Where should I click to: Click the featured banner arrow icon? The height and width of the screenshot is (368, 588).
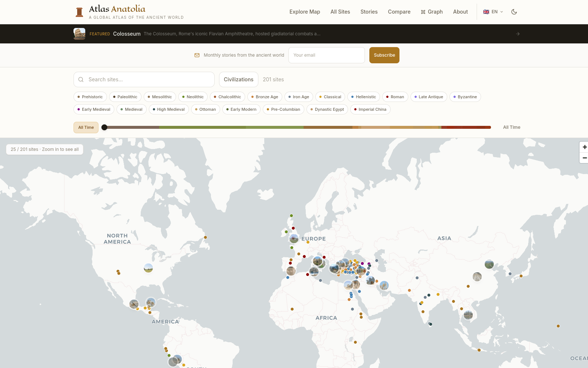517,34
